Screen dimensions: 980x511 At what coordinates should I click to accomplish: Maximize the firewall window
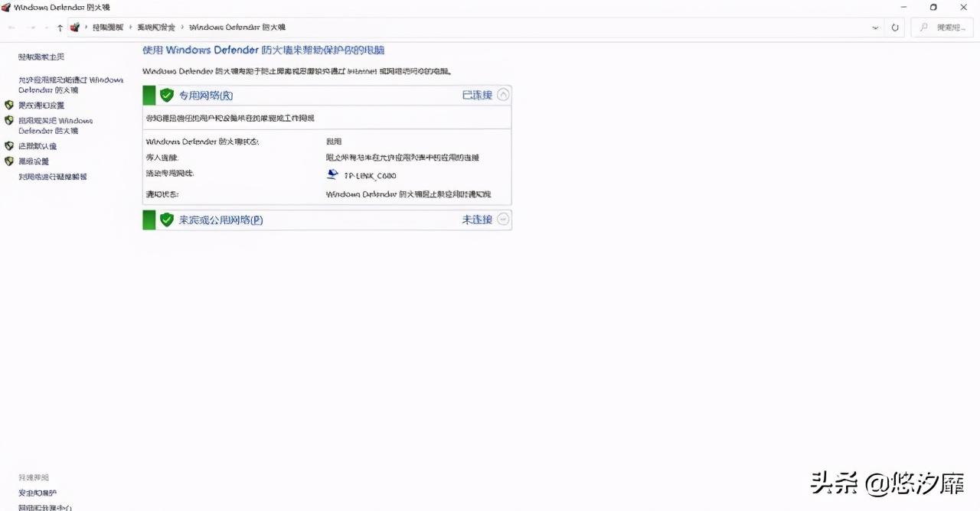[x=933, y=7]
